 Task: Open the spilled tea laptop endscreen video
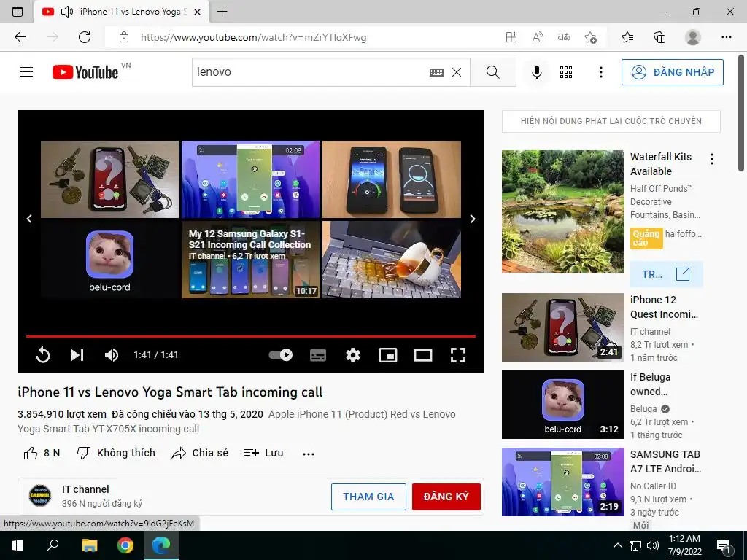[x=392, y=260]
